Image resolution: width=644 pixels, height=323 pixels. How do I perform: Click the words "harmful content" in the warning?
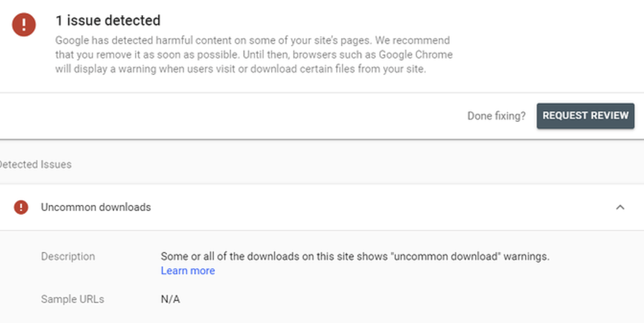[x=194, y=40]
